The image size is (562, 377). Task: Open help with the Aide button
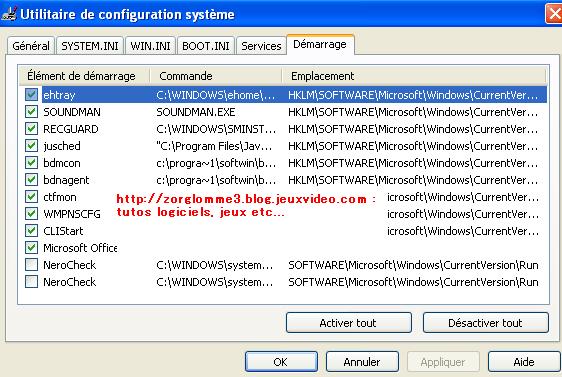click(524, 362)
